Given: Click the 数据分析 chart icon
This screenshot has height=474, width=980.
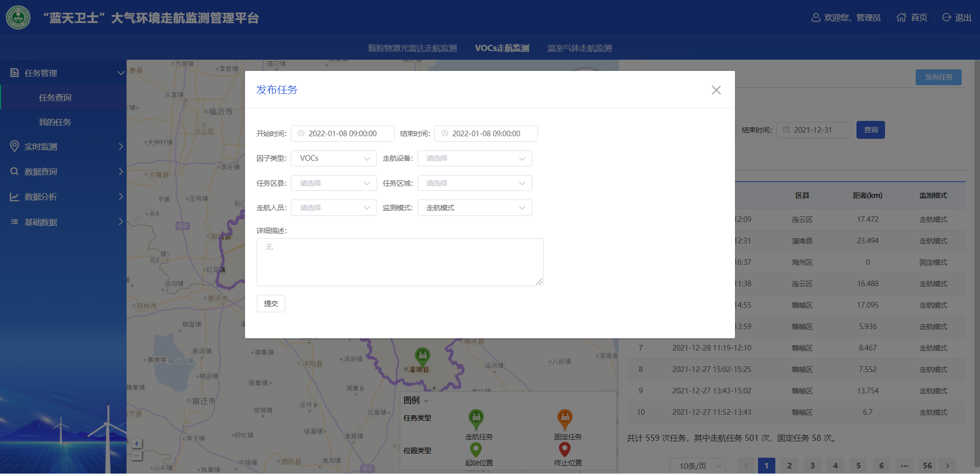Looking at the screenshot, I should (x=14, y=197).
